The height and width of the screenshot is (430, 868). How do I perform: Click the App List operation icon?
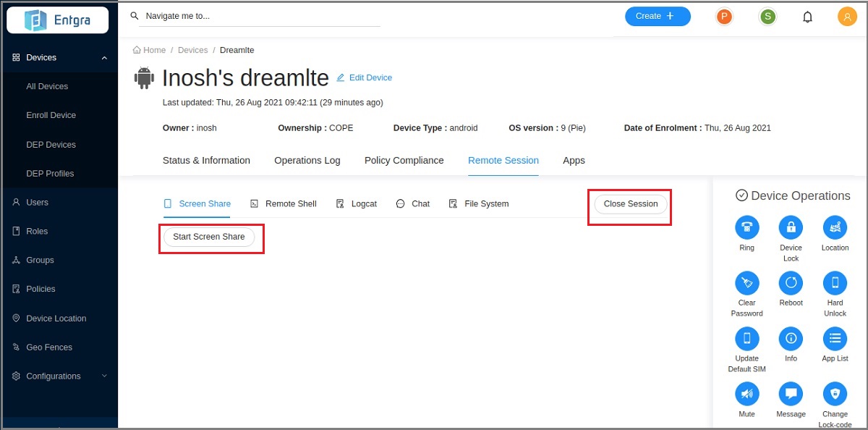[835, 338]
